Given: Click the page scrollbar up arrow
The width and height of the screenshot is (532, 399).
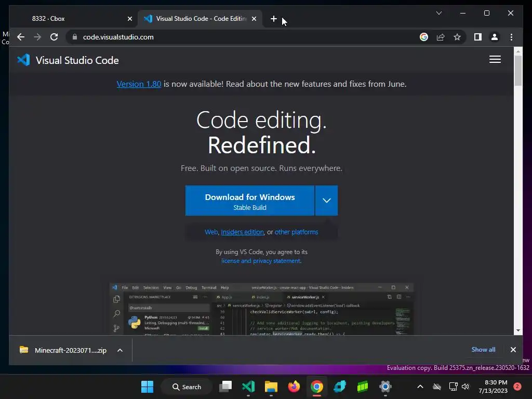Looking at the screenshot, I should point(518,51).
